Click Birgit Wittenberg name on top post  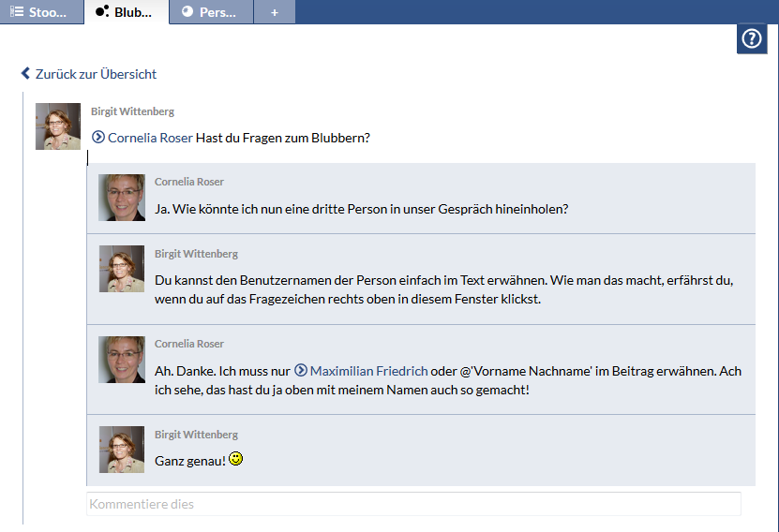tap(132, 111)
